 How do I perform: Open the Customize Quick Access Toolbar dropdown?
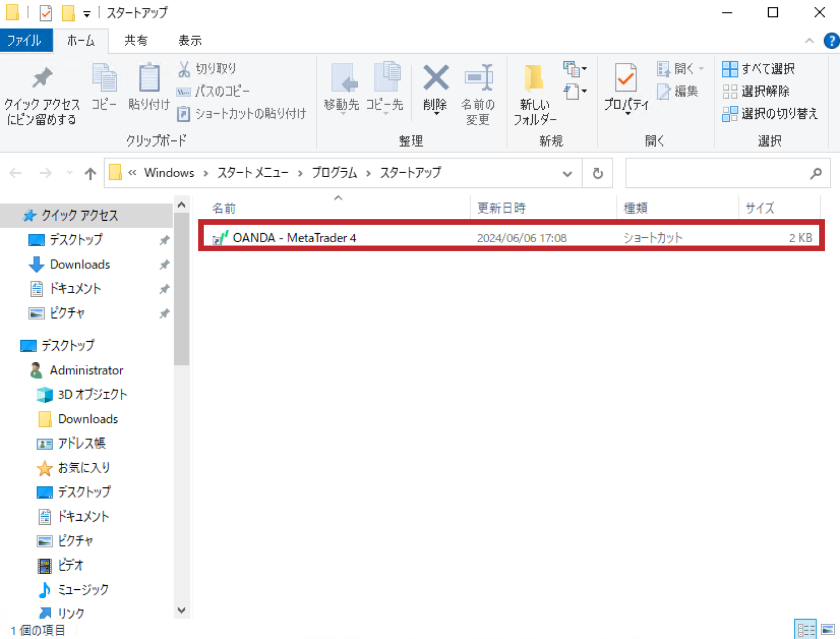point(87,14)
